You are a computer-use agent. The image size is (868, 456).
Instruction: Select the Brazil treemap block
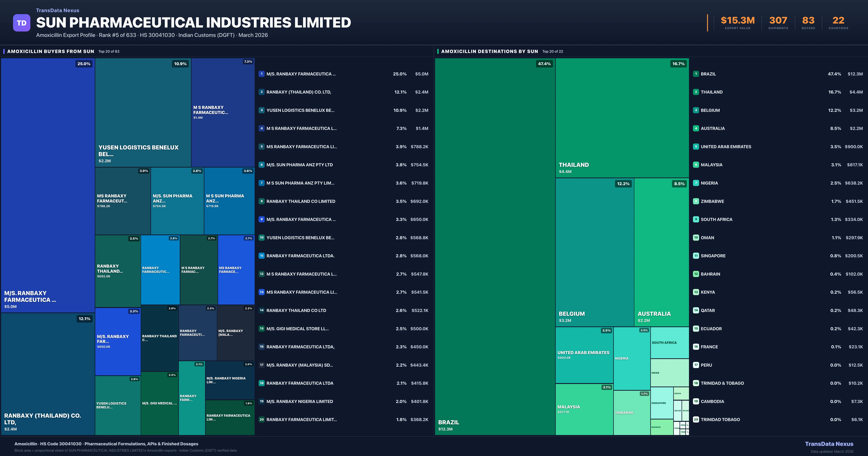pos(495,246)
